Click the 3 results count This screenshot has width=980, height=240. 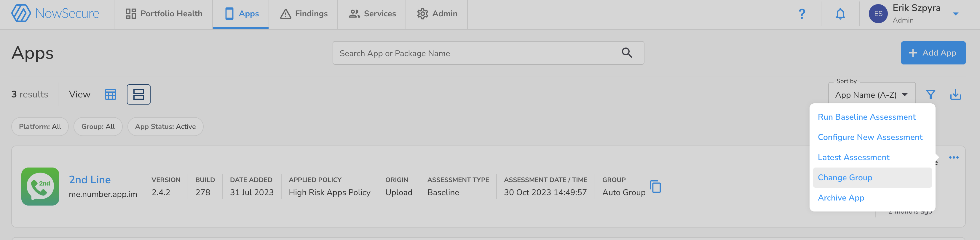coord(30,94)
